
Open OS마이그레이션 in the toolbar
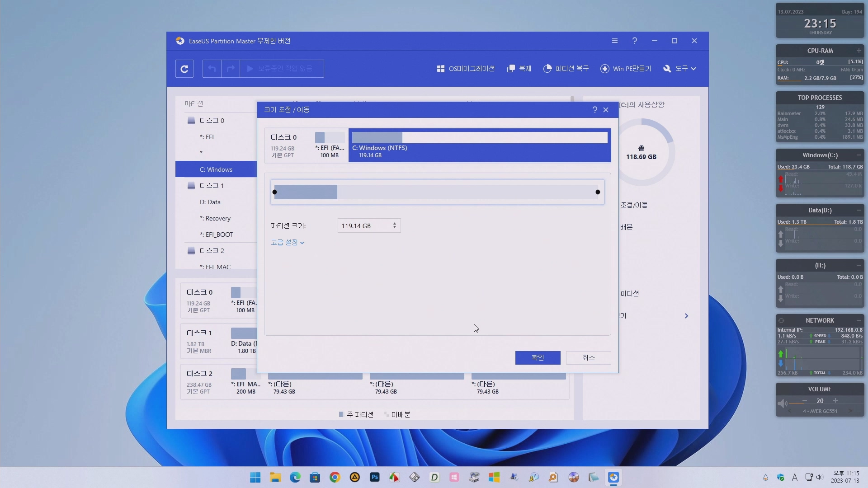click(x=466, y=69)
